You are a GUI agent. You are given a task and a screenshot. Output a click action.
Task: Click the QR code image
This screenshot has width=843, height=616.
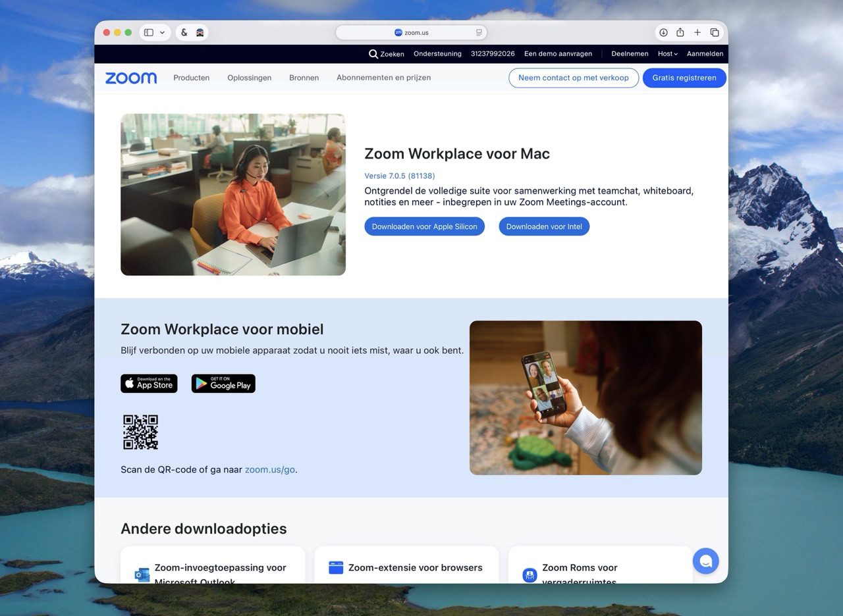[141, 432]
